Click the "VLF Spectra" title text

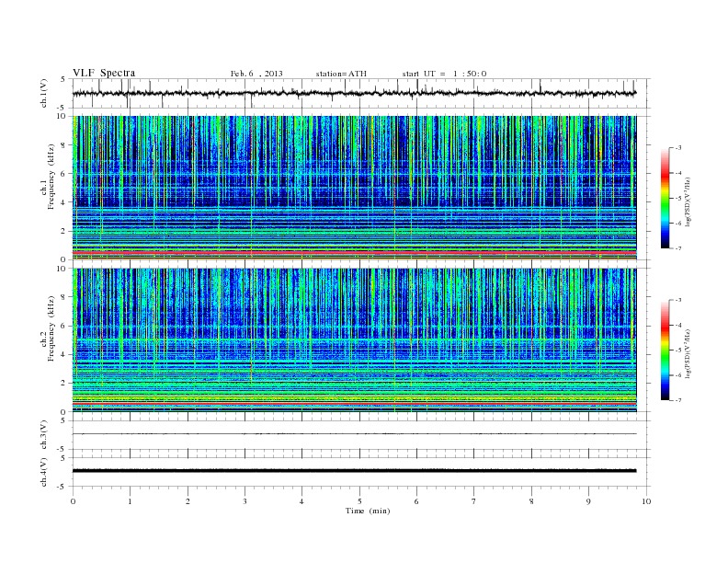104,73
